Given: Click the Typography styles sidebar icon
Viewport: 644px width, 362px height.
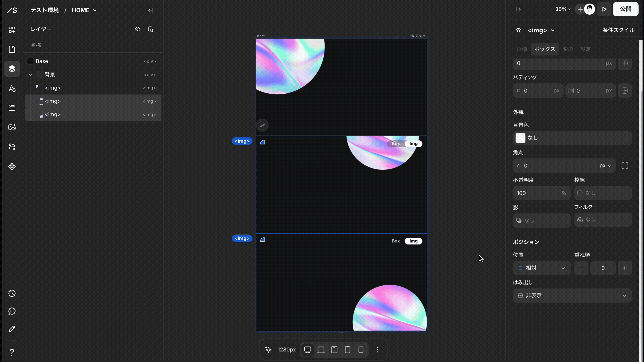Looking at the screenshot, I should [x=12, y=89].
